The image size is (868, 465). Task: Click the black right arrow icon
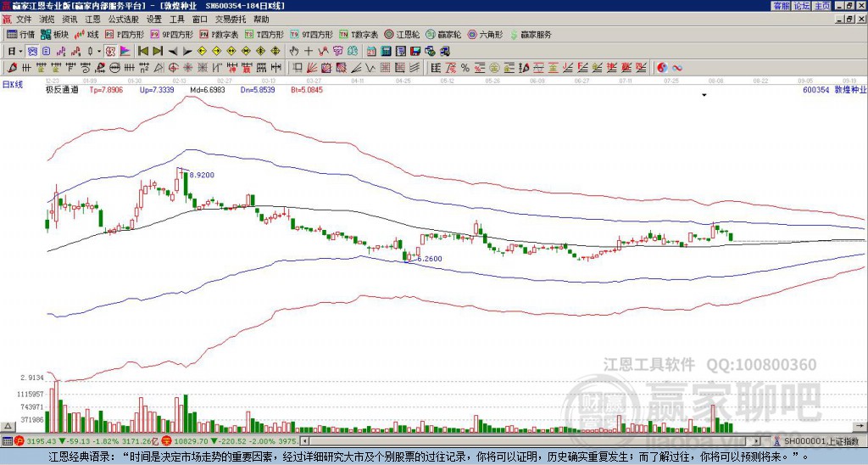click(187, 52)
